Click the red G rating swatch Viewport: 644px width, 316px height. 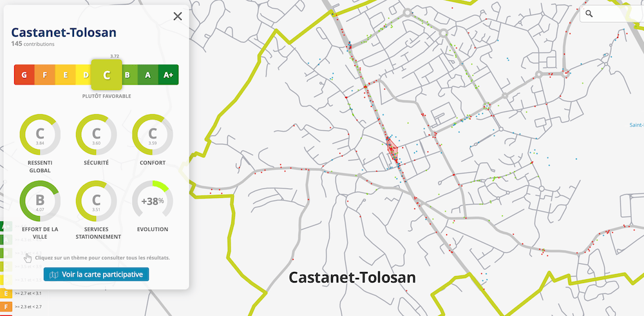tap(24, 75)
